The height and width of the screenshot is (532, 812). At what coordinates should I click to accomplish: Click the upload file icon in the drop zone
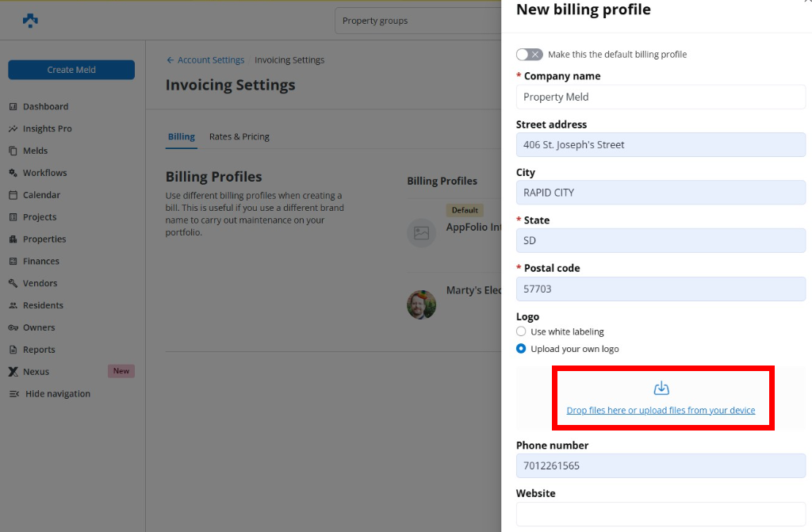click(661, 388)
